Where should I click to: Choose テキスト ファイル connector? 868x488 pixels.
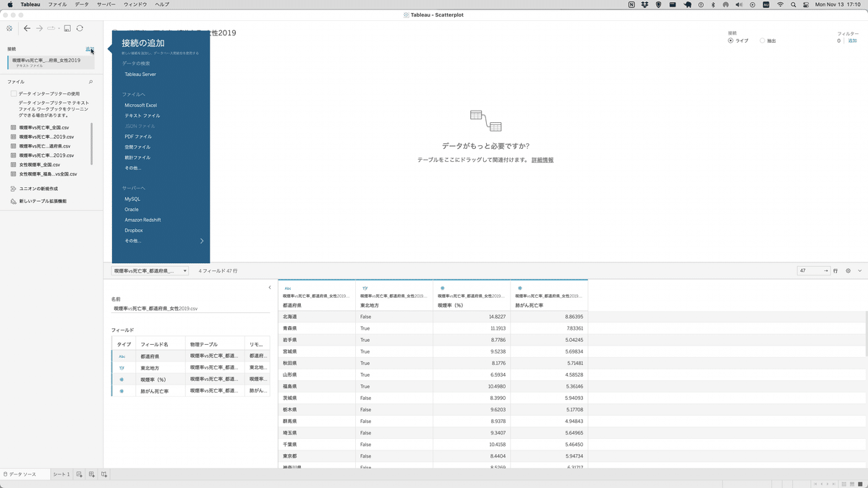[142, 116]
